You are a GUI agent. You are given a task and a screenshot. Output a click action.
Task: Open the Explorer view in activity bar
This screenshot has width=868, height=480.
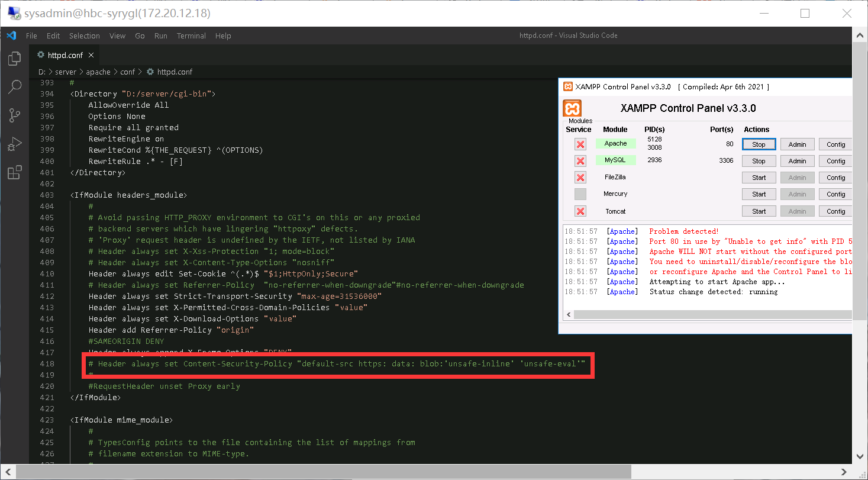coord(14,59)
